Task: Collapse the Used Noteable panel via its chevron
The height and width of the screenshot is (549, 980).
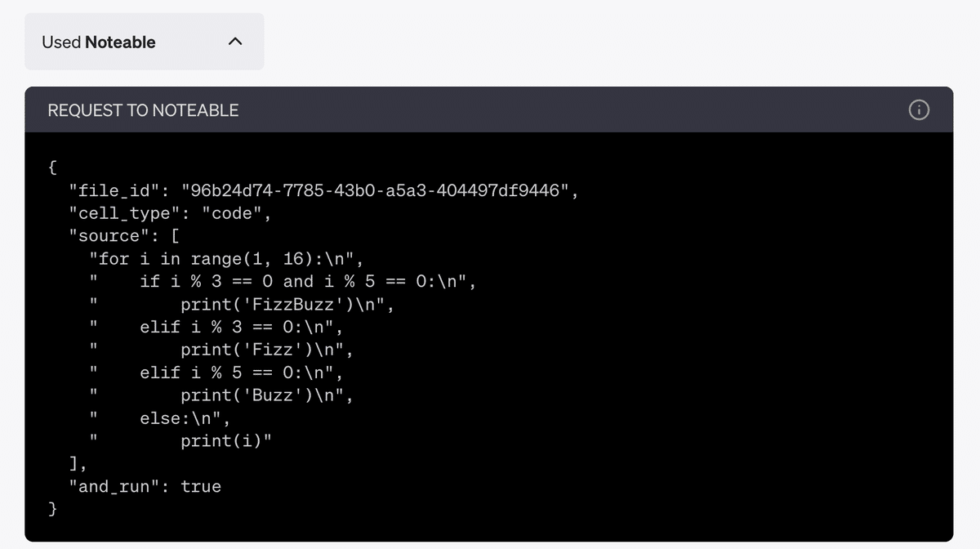Action: 235,41
